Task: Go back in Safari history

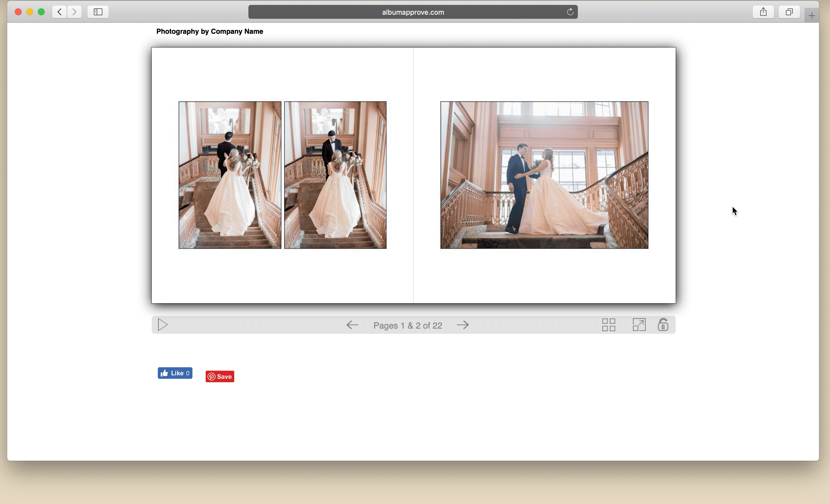Action: [59, 12]
